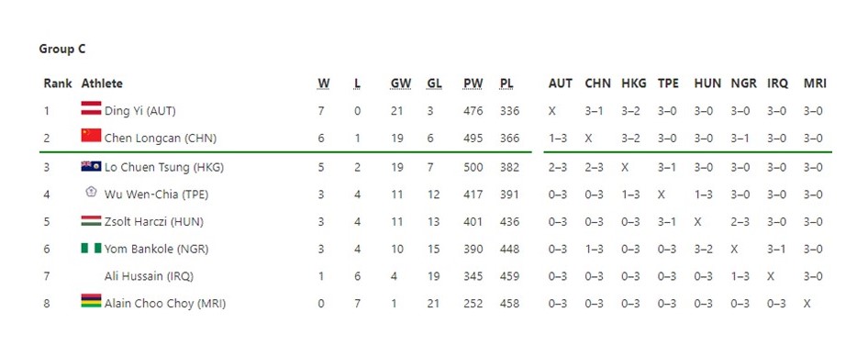Click the Athlete column header
The width and height of the screenshot is (868, 356).
click(102, 83)
